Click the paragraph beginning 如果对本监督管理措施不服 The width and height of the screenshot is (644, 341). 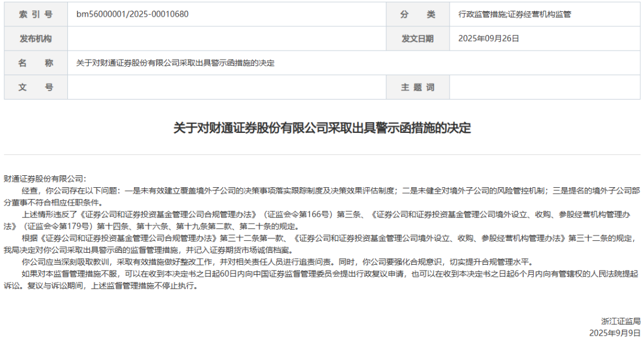[321, 280]
